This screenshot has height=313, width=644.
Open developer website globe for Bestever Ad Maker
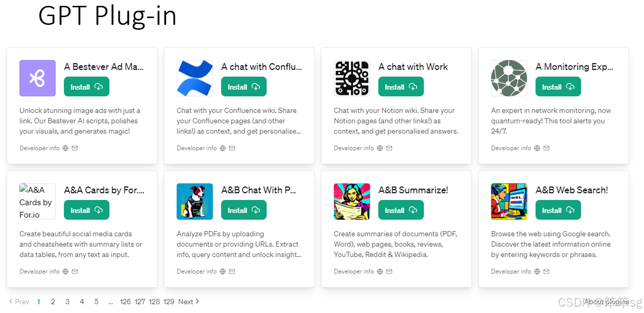click(x=65, y=148)
